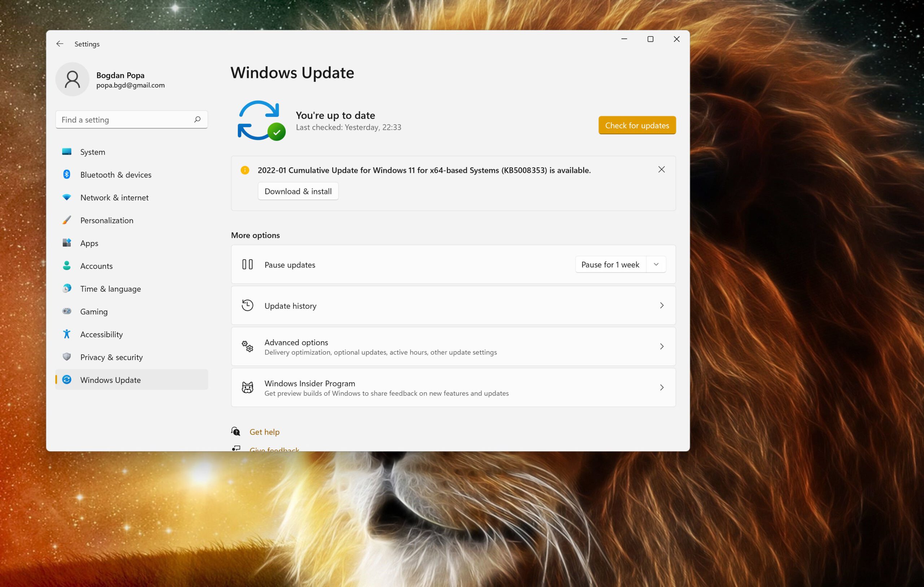Click the Apps icon in sidebar
Screen dimensions: 924x587
click(x=67, y=243)
